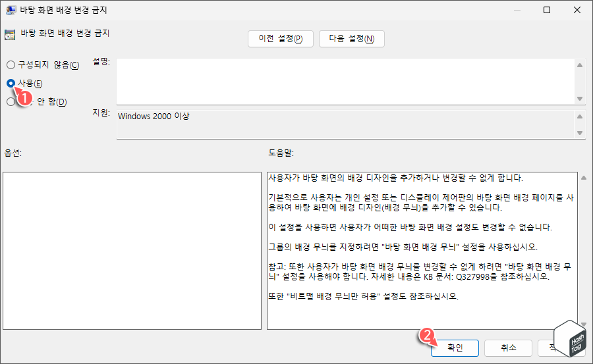
Task: Click the 이전 설정(P) button
Action: pyautogui.click(x=281, y=39)
